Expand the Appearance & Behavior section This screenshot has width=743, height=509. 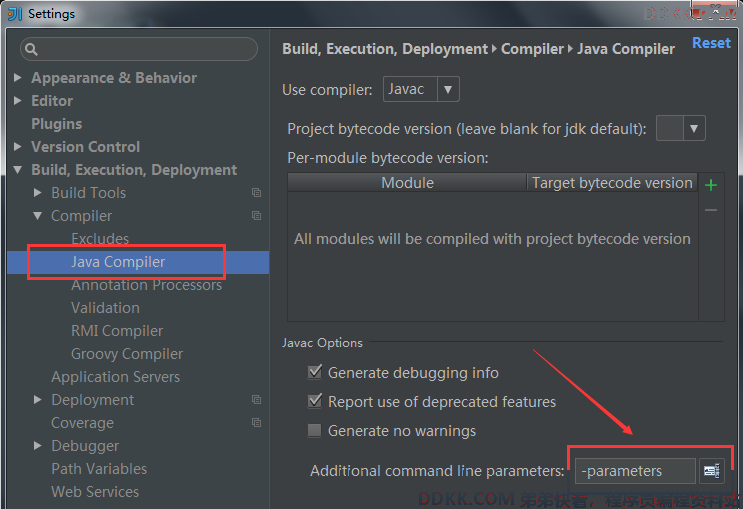(x=18, y=77)
